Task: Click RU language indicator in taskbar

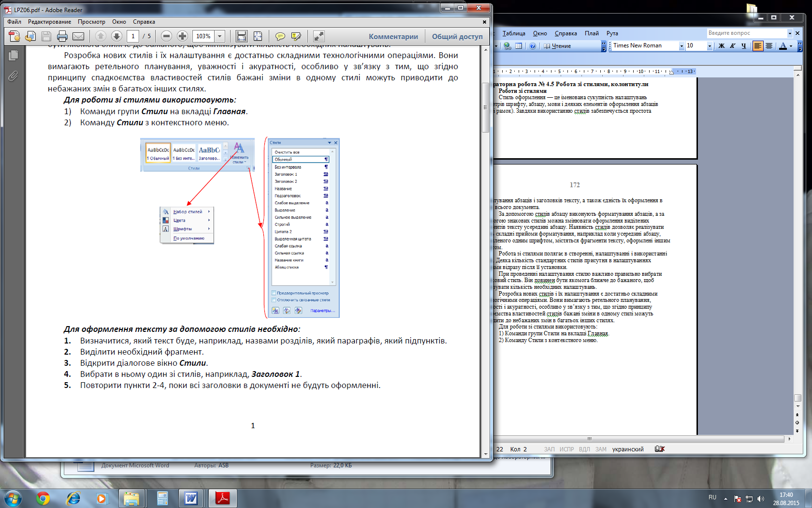Action: (x=712, y=497)
